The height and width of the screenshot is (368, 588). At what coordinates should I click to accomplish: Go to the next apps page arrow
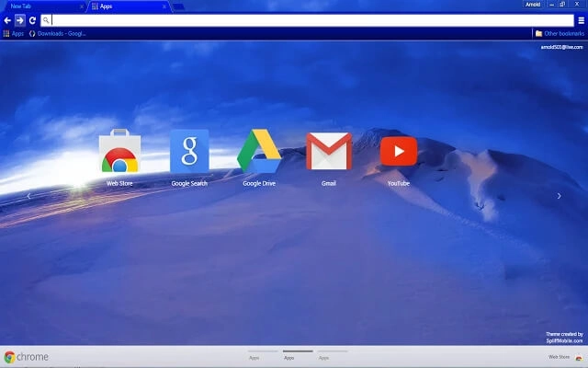pos(560,196)
